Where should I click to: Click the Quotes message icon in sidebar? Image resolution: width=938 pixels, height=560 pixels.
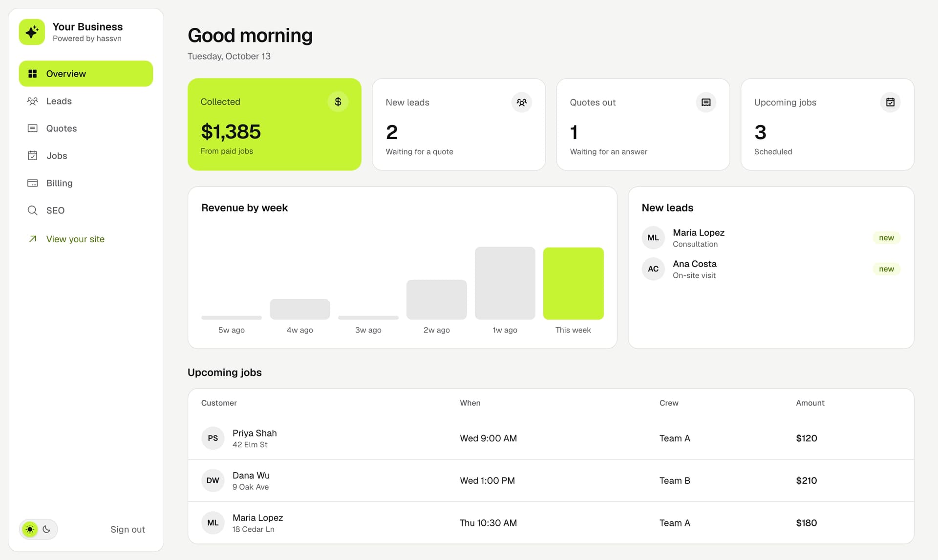(32, 128)
